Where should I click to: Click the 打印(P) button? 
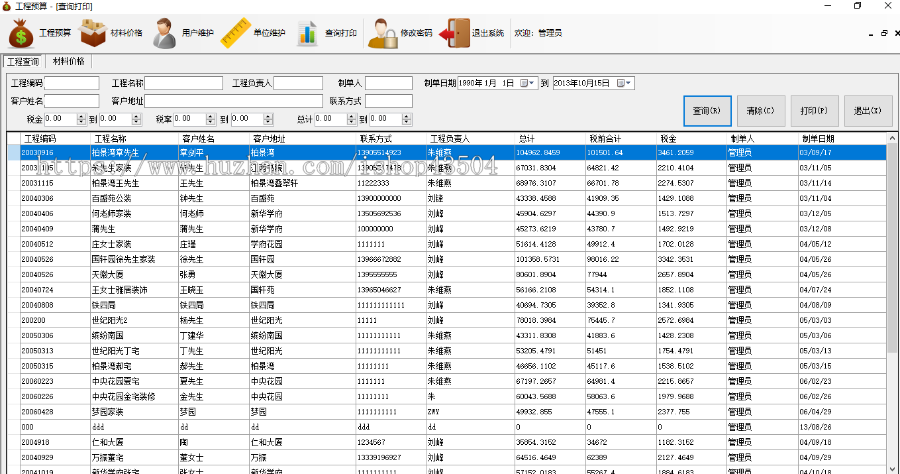(x=814, y=111)
